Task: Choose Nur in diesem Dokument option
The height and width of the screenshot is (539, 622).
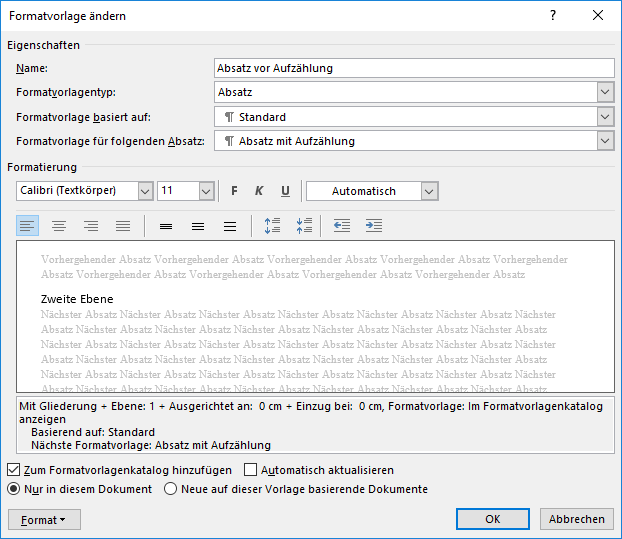Action: 13,489
